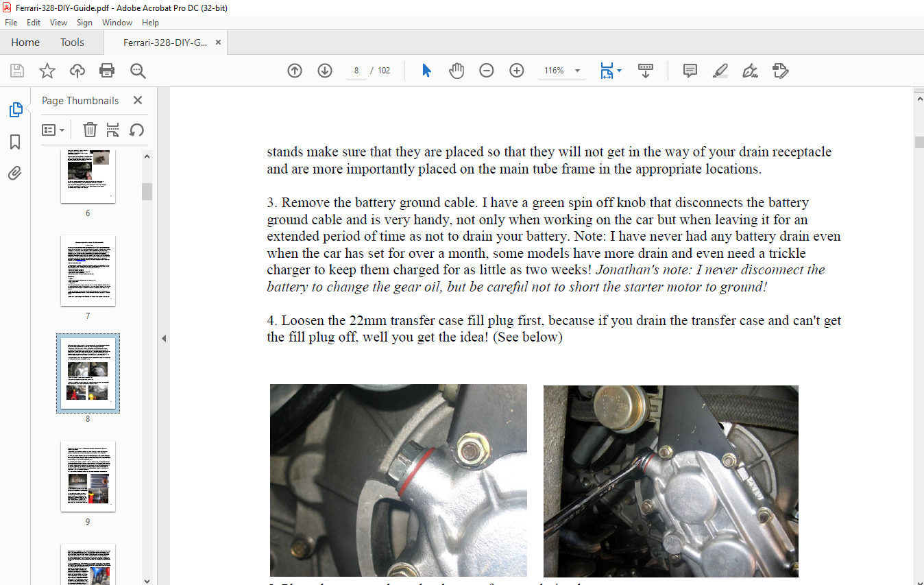Click the upload to cloud icon

pos(77,71)
